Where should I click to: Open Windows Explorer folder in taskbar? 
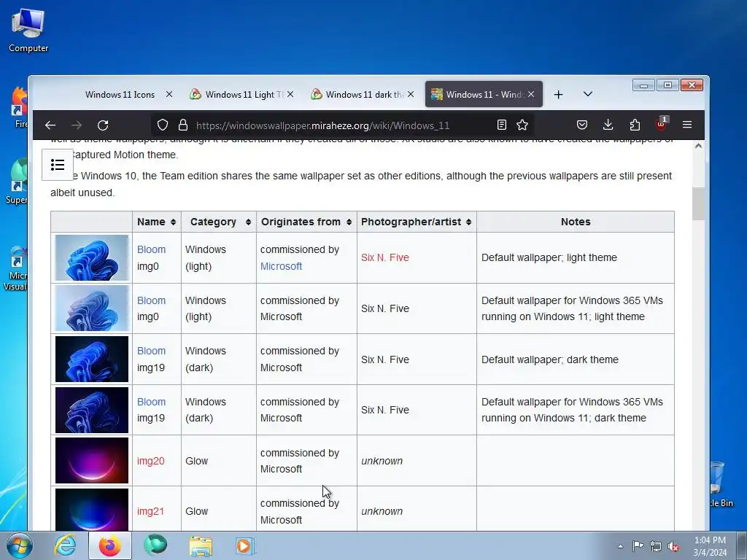click(201, 545)
